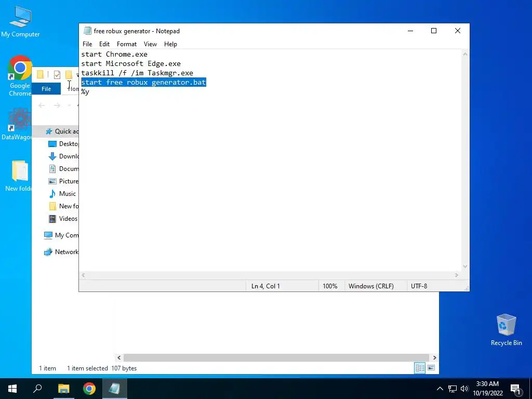The height and width of the screenshot is (399, 532).
Task: Select Quick access in Explorer sidebar
Action: 62,131
